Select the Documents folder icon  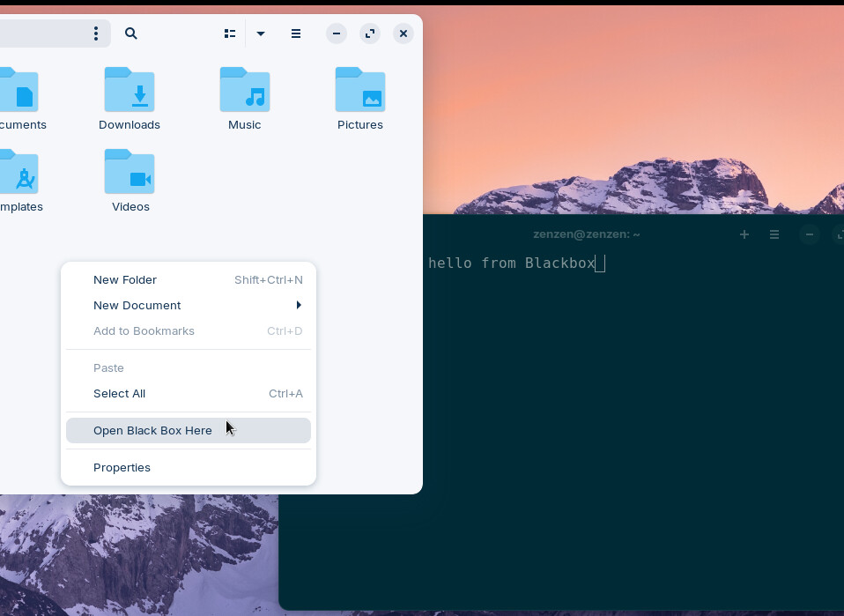click(x=19, y=90)
